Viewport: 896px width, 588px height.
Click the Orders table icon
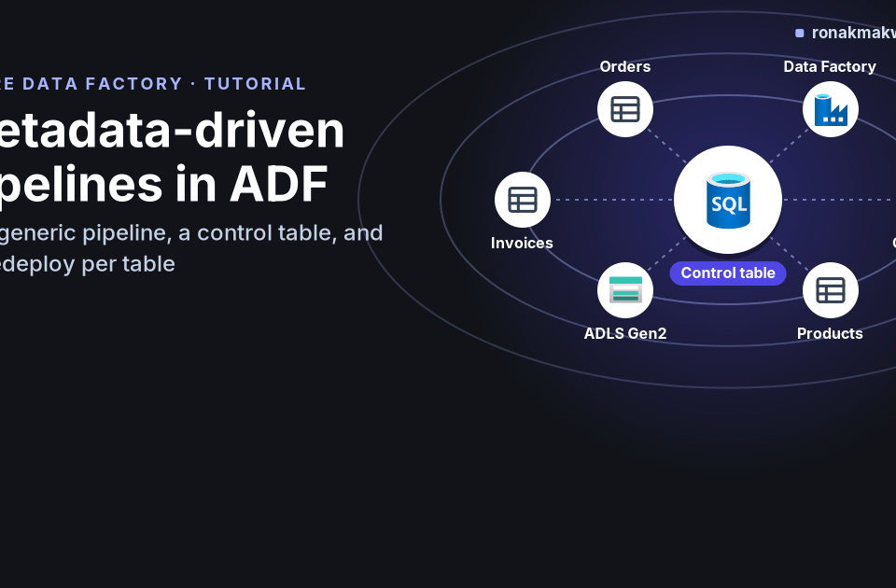click(x=625, y=109)
